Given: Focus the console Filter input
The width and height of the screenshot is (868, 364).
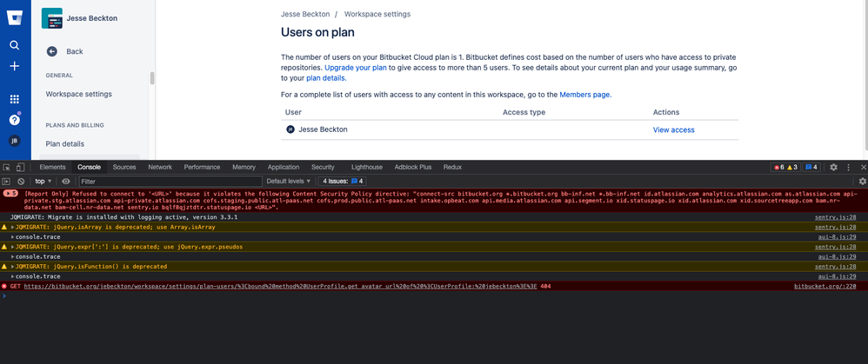Looking at the screenshot, I should (170, 181).
